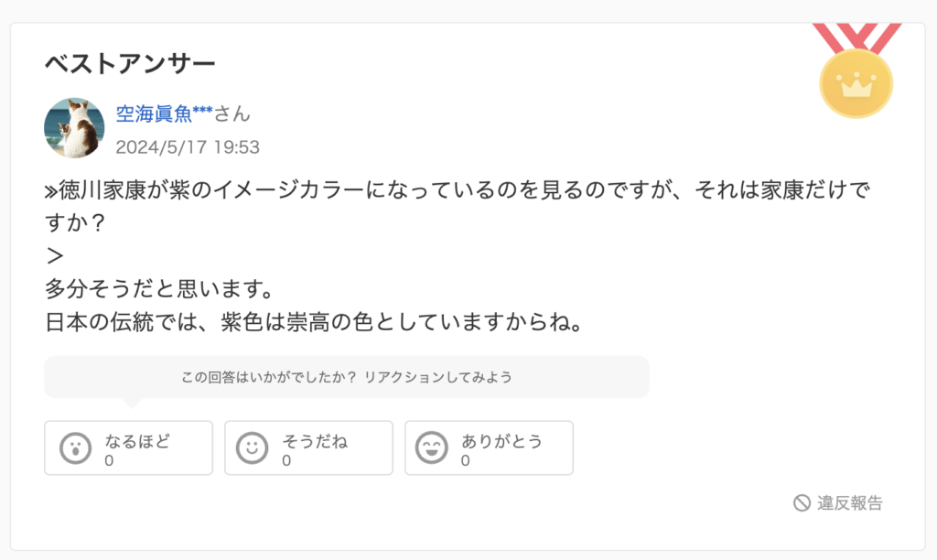Viewport: 937px width, 560px height.
Task: Click the そうだね reaction count
Action: point(286,461)
